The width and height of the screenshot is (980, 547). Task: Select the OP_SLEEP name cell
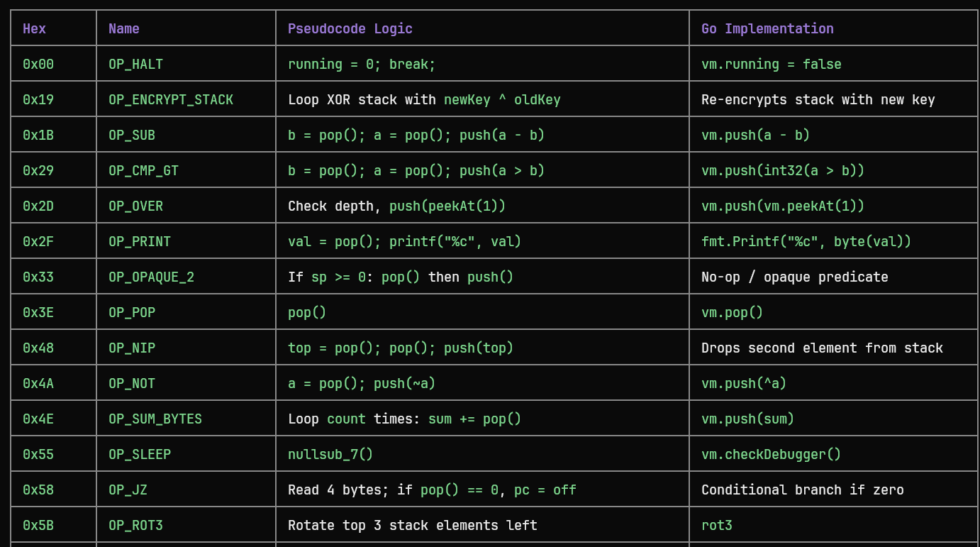tap(186, 454)
